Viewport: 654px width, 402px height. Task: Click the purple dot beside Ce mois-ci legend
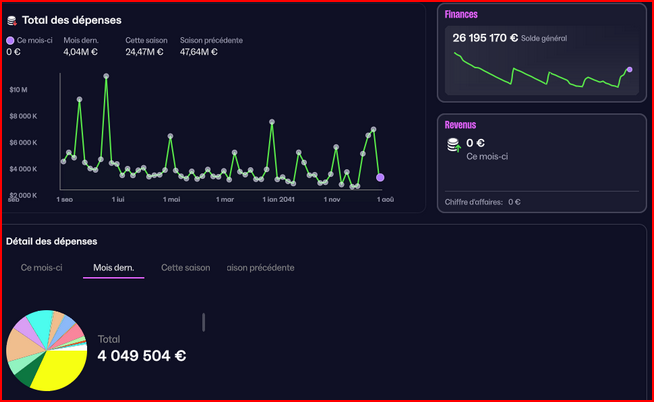(x=10, y=40)
